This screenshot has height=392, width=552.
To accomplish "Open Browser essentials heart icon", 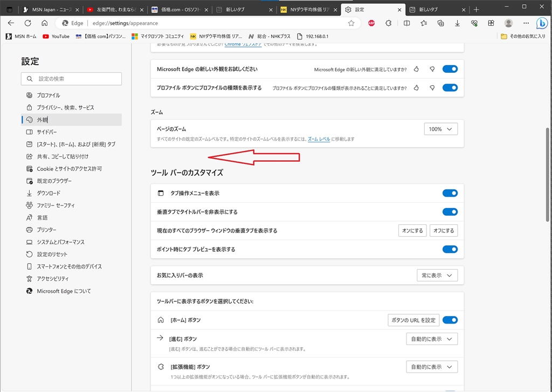I will pyautogui.click(x=474, y=23).
